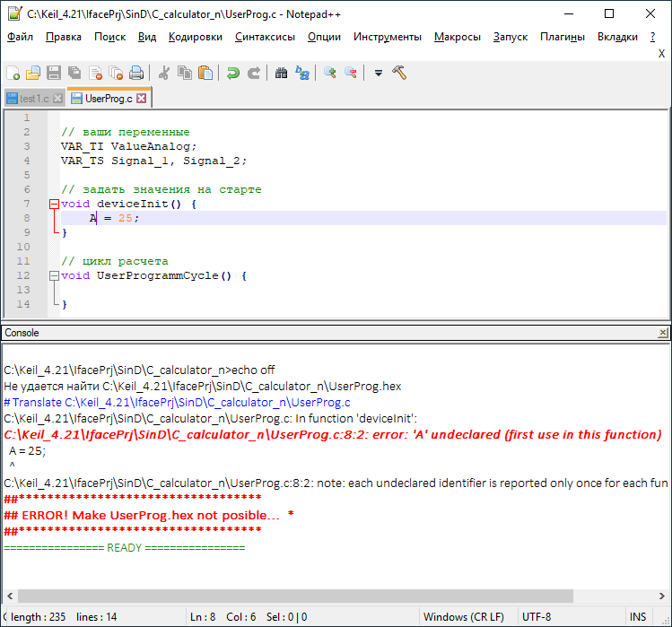Click the Open file folder icon
The width and height of the screenshot is (672, 627).
33,74
